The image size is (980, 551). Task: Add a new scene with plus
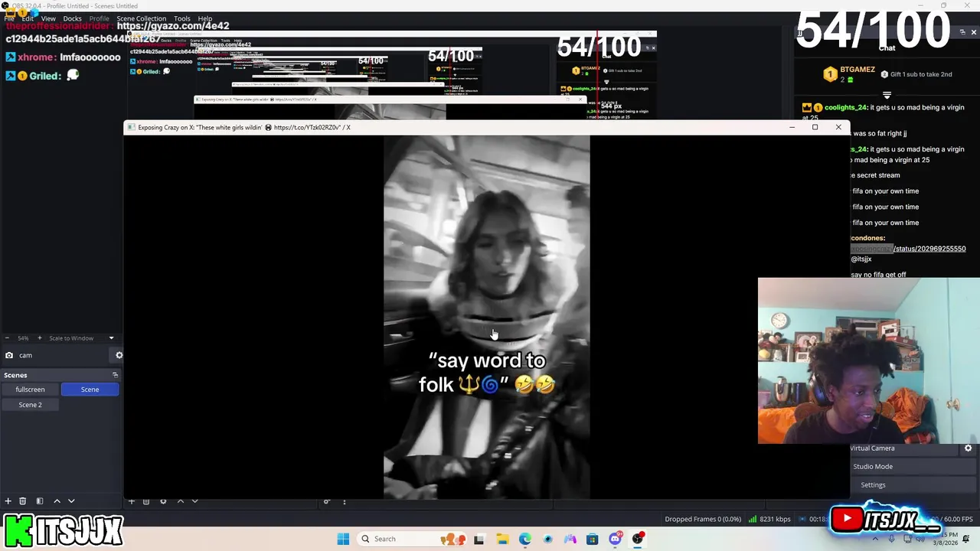click(8, 501)
